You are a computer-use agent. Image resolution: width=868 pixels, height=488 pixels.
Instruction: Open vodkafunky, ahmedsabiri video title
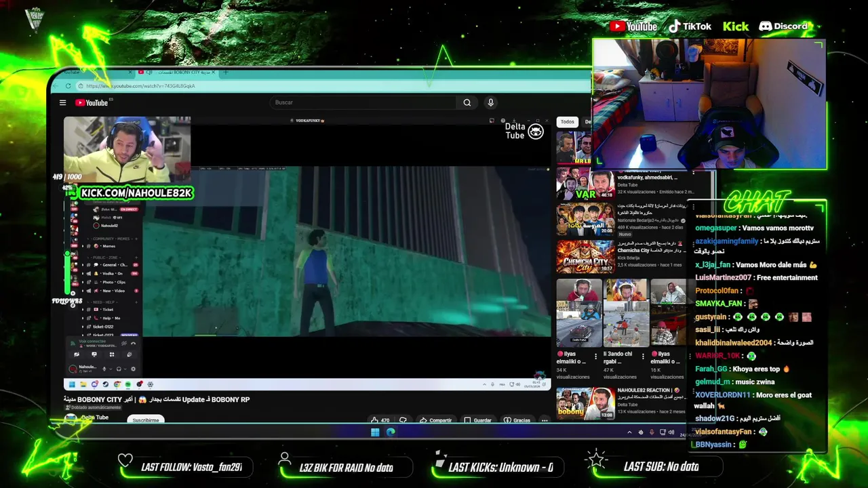click(x=647, y=178)
